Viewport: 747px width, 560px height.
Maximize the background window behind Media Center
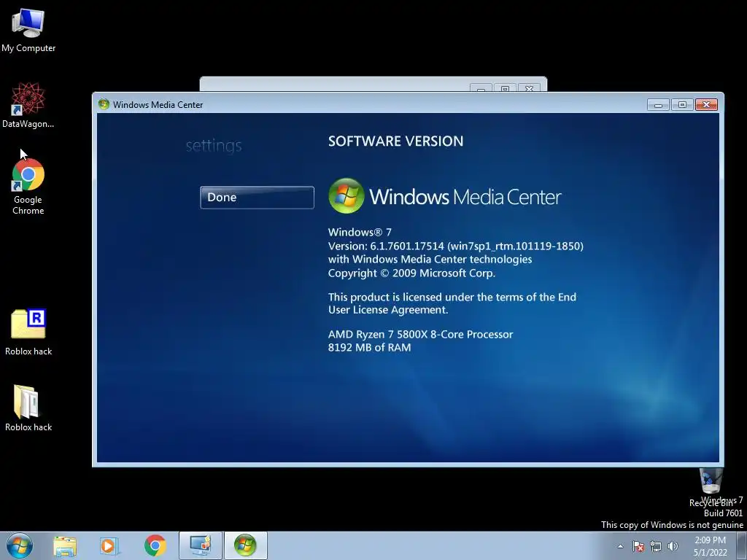click(506, 88)
